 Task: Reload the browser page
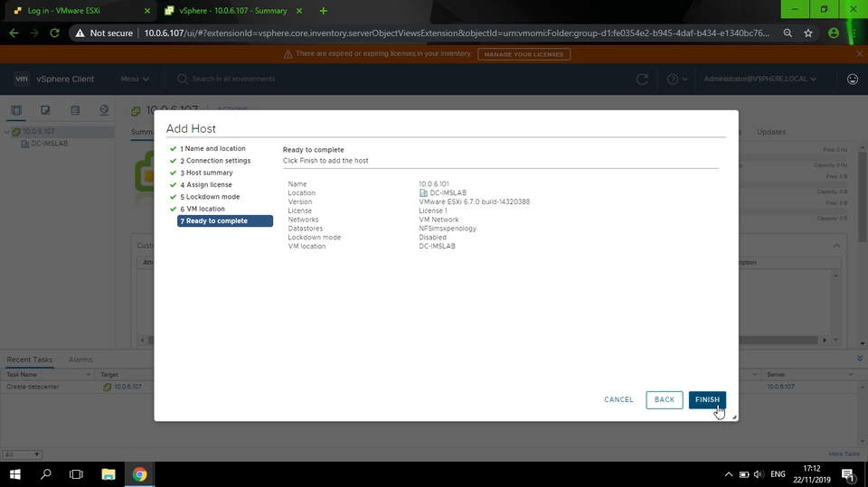pyautogui.click(x=54, y=33)
